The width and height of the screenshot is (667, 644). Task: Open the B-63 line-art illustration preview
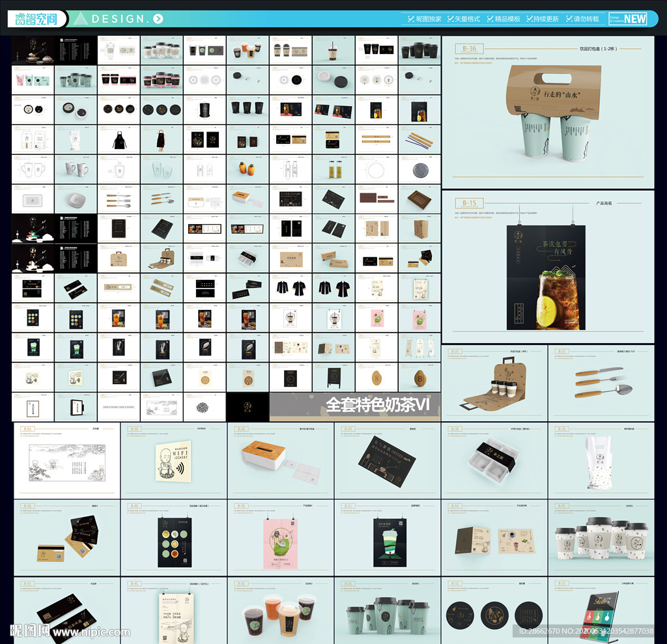click(x=67, y=460)
